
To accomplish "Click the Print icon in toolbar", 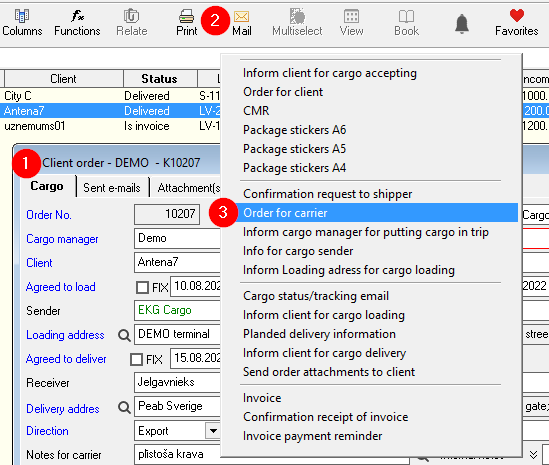I will [186, 16].
